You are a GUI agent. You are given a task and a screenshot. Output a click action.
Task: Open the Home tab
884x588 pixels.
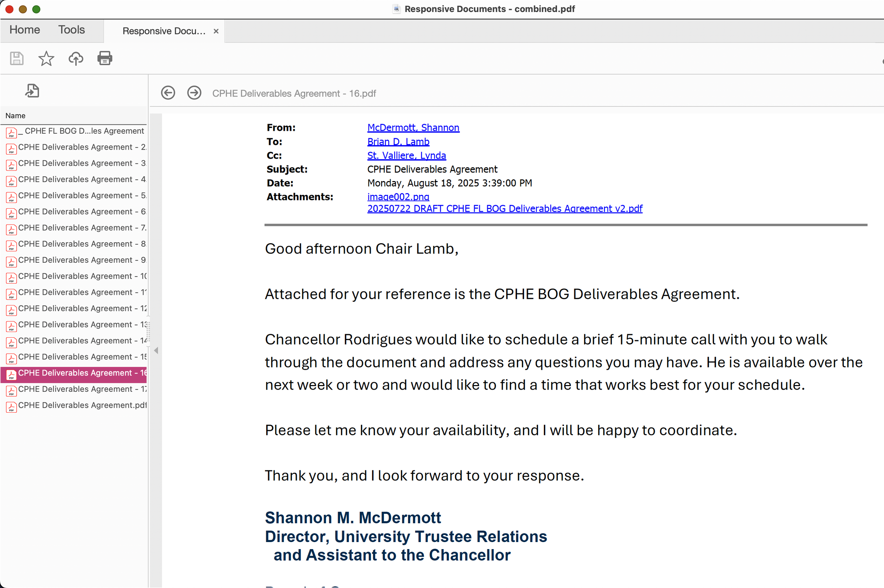24,30
